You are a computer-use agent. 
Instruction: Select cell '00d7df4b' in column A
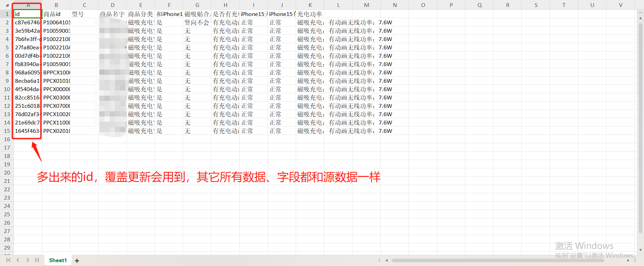[28, 56]
